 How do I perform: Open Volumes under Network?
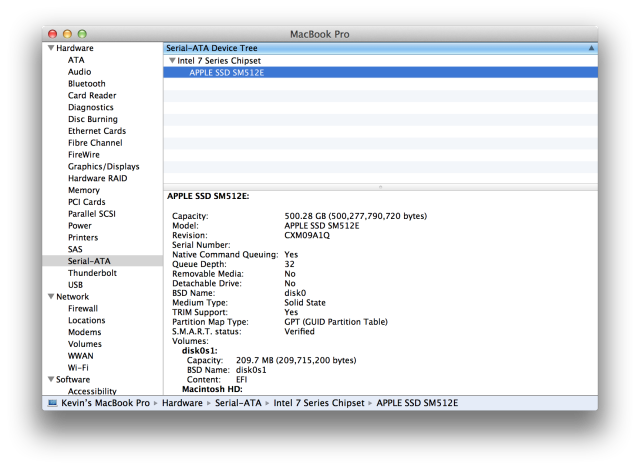coord(85,344)
